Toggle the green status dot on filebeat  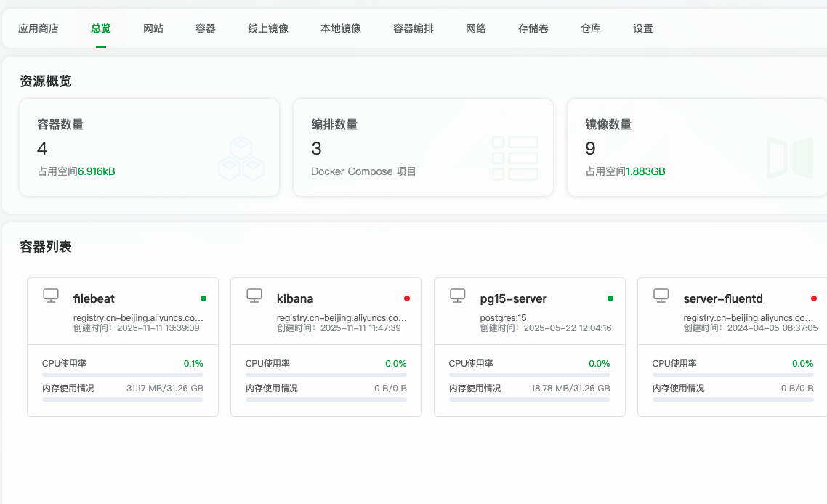pos(204,297)
